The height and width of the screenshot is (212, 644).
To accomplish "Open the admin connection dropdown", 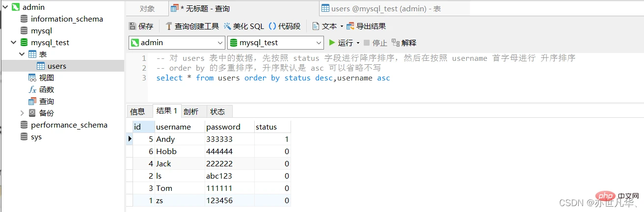I will [220, 43].
